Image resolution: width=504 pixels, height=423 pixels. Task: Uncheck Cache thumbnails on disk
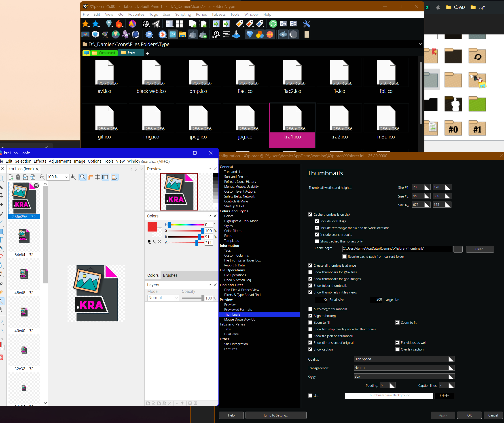coord(310,214)
